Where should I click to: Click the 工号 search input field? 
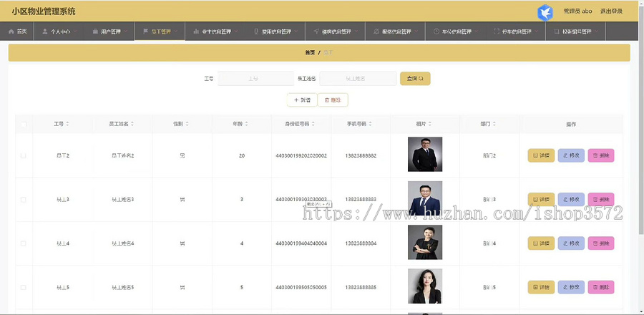pyautogui.click(x=255, y=79)
